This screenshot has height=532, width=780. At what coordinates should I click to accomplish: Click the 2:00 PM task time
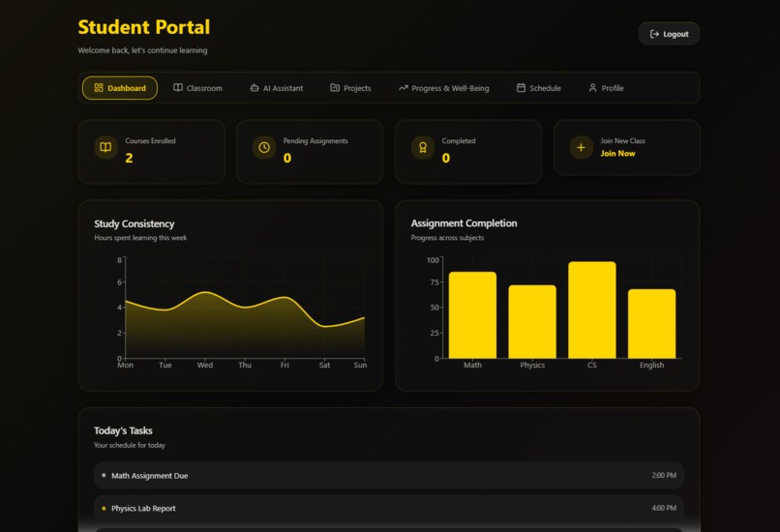664,475
